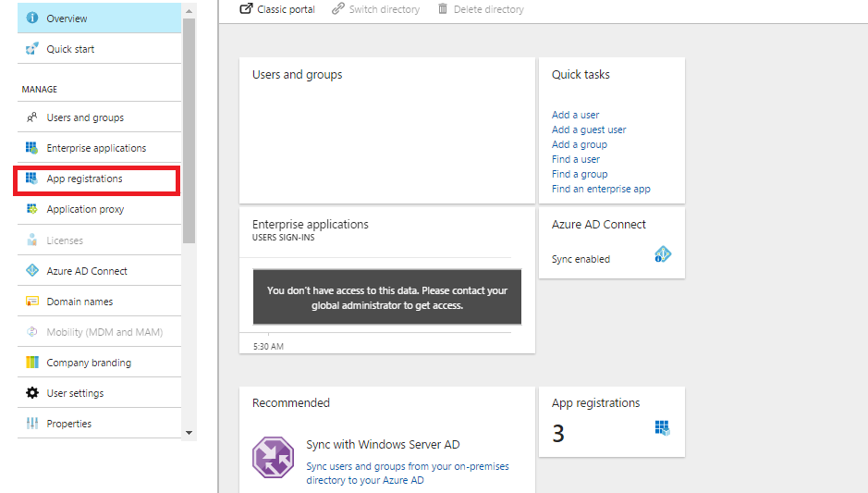This screenshot has width=868, height=493.
Task: Click the App registrations tile heading
Action: click(595, 403)
